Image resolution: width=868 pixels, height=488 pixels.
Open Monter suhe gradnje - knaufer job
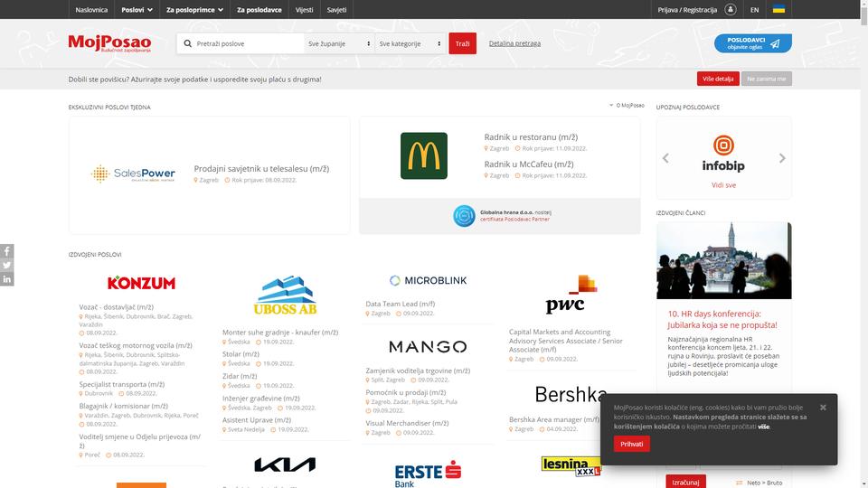click(280, 333)
